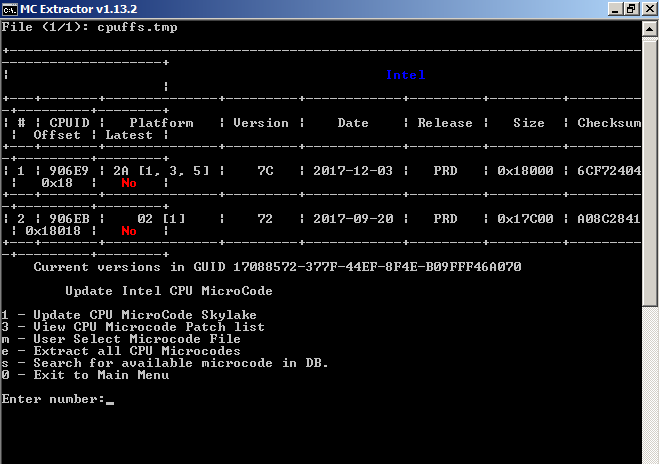This screenshot has width=659, height=464.
Task: Close the MC Extractor console window
Action: (646, 9)
